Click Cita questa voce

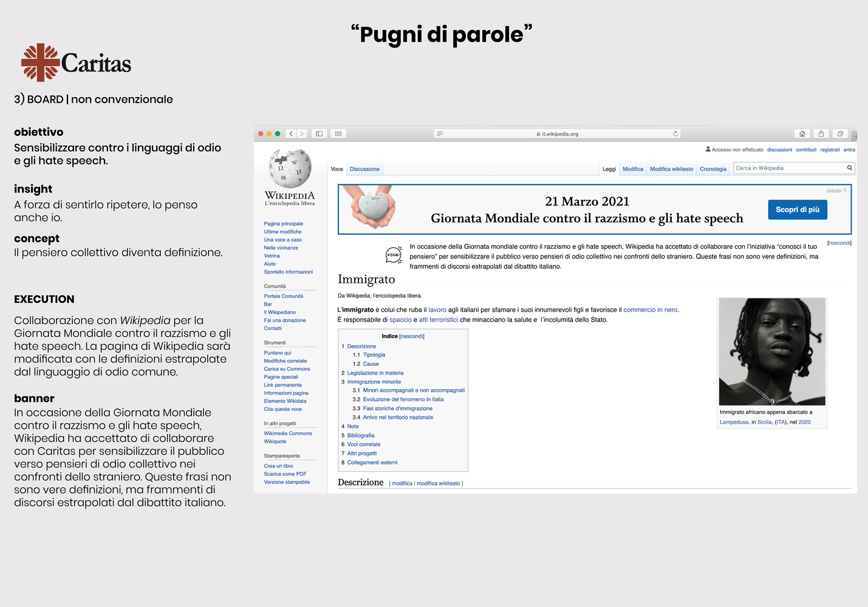tap(282, 409)
